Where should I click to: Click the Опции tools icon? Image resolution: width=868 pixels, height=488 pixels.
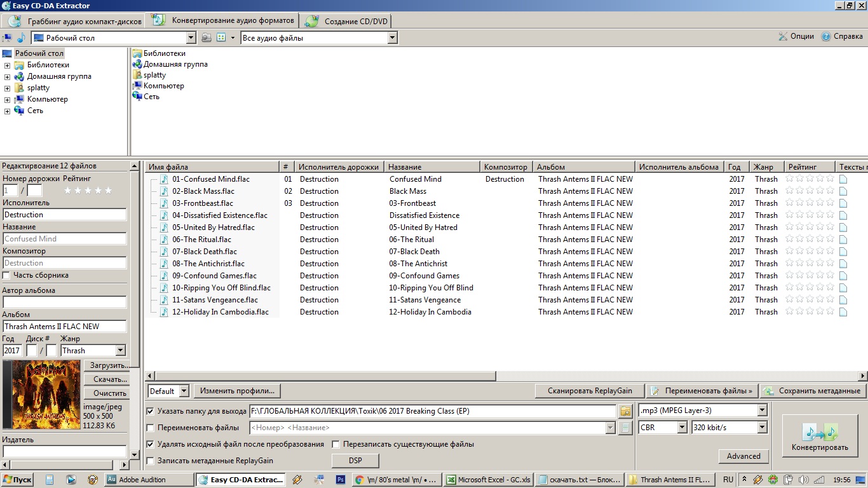[x=783, y=37]
